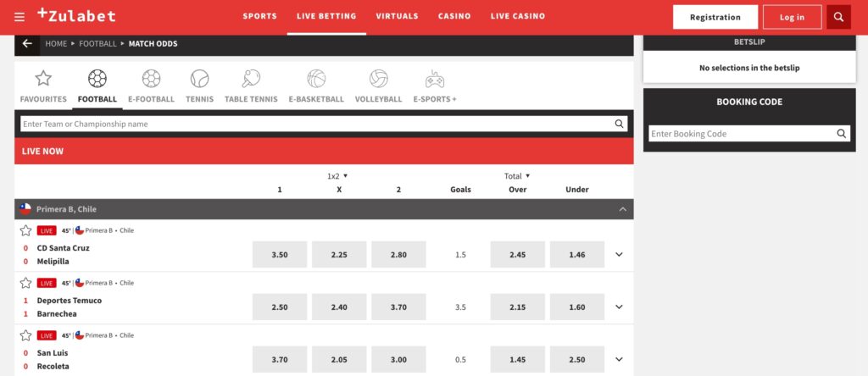Click the LIVE NOW banner

click(x=324, y=151)
